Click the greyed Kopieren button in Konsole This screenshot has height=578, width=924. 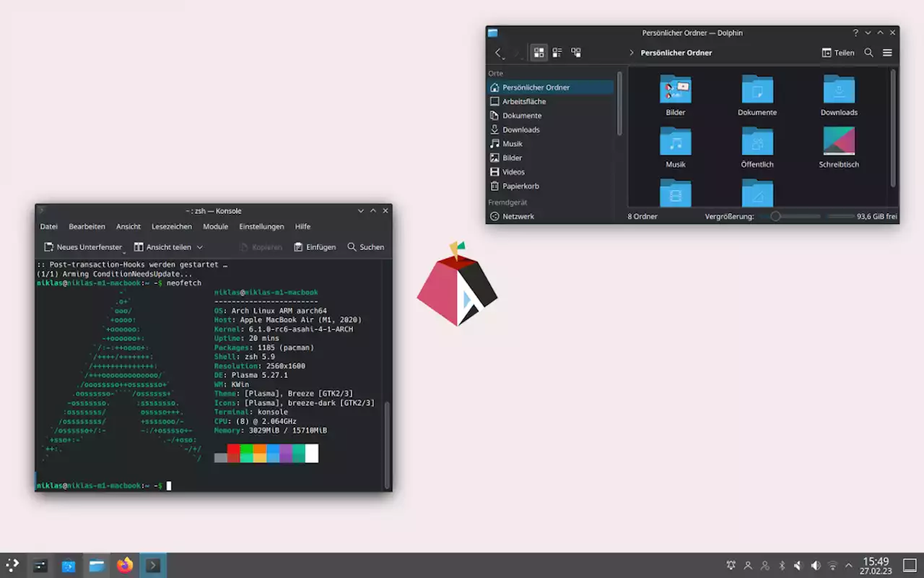pos(261,247)
